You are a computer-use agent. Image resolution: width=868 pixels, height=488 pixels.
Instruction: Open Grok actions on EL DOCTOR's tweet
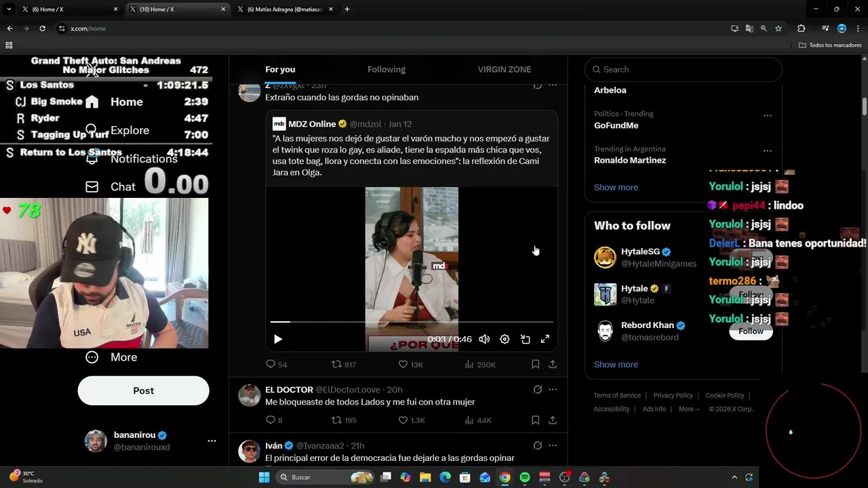pyautogui.click(x=537, y=390)
